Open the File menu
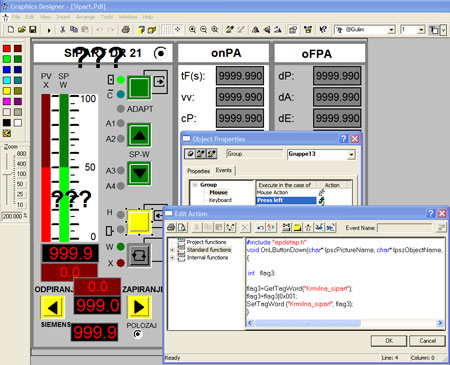Image resolution: width=450 pixels, height=365 pixels. pyautogui.click(x=16, y=17)
